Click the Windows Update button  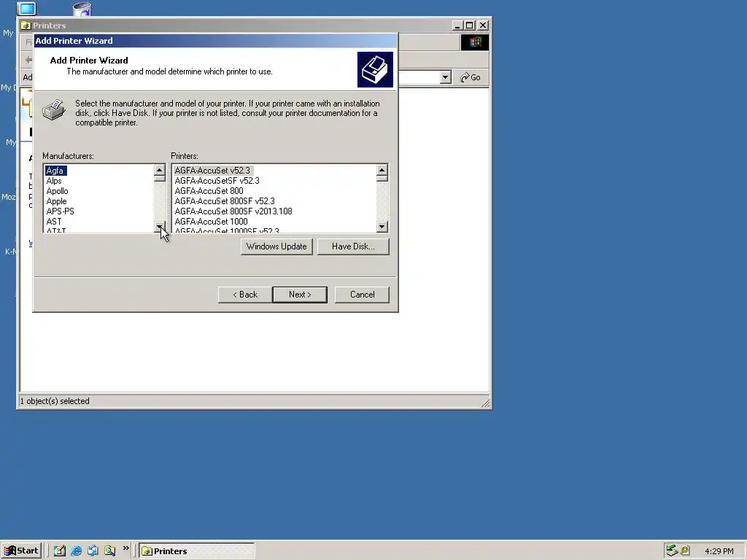[276, 246]
